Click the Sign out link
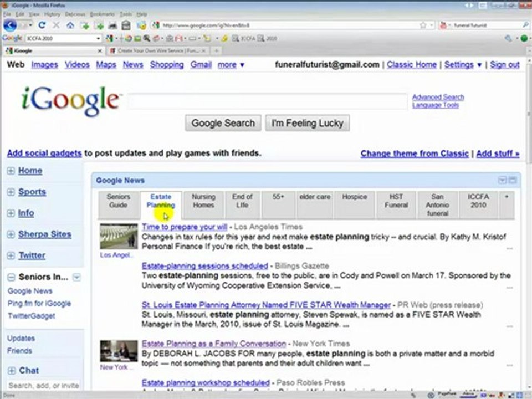Screen dimensions: 532x399 coord(504,64)
